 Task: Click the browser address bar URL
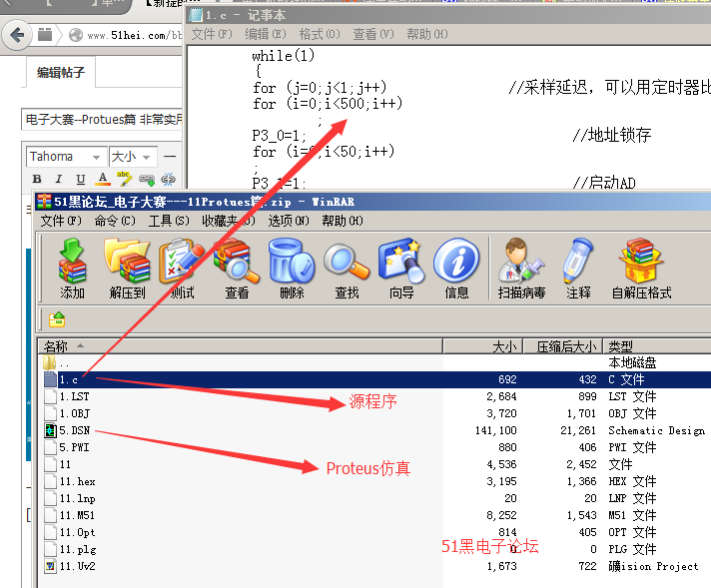coord(134,35)
